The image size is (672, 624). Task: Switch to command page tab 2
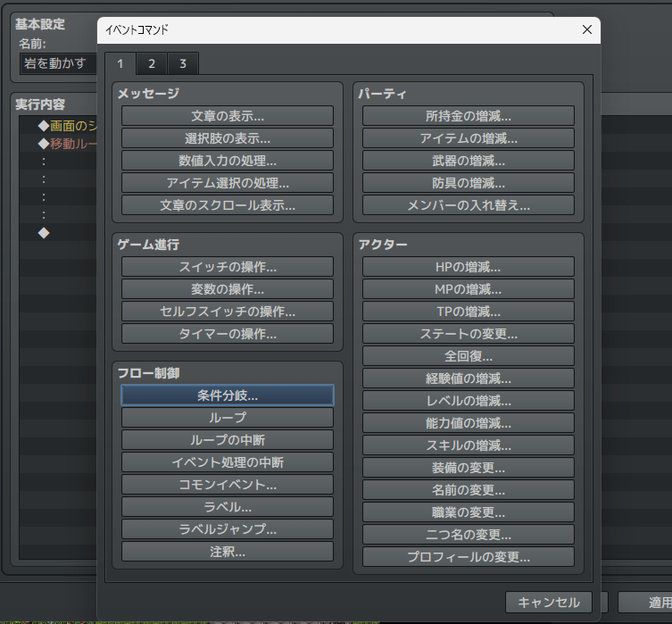click(x=152, y=63)
